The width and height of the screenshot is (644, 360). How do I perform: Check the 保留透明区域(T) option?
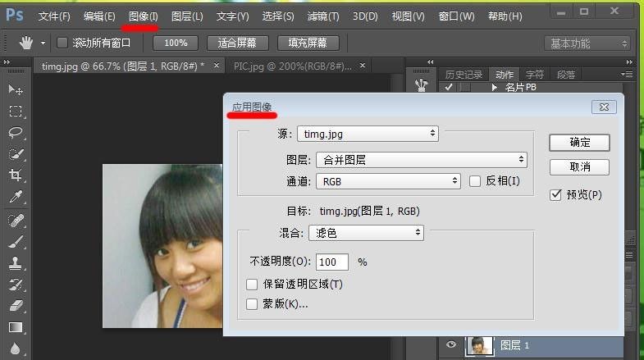coord(252,285)
